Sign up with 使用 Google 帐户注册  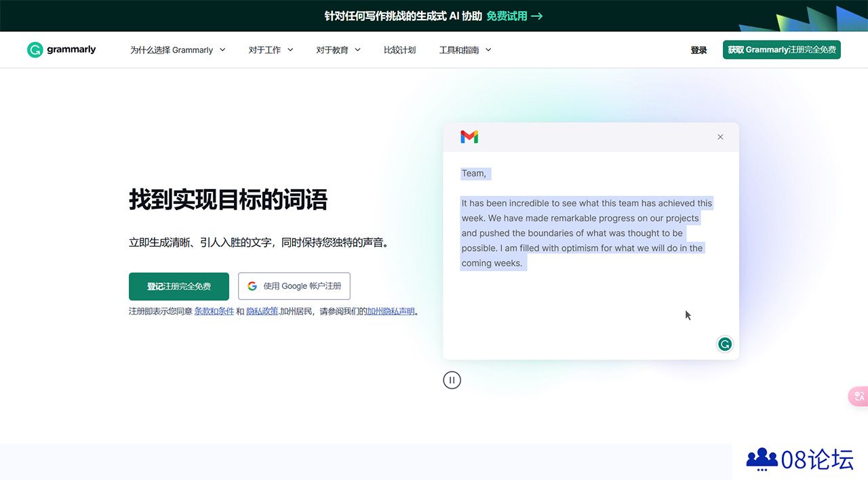pyautogui.click(x=294, y=286)
